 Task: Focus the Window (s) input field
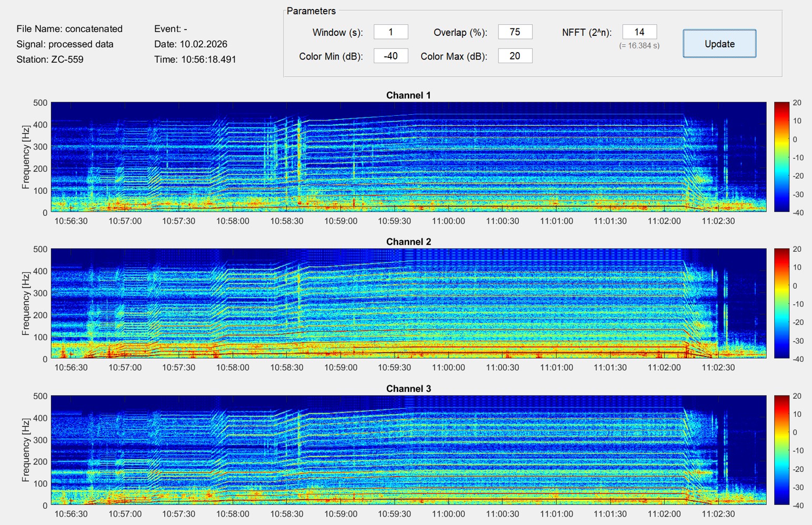coord(390,32)
